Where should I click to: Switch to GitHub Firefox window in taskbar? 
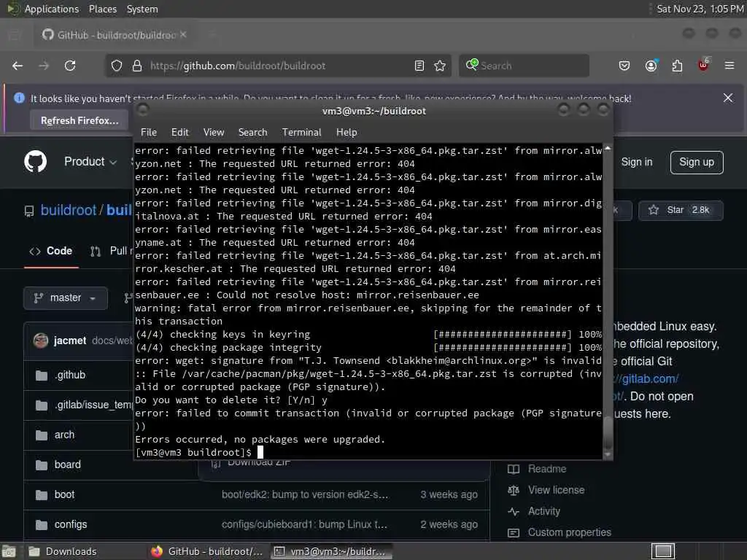tap(207, 551)
